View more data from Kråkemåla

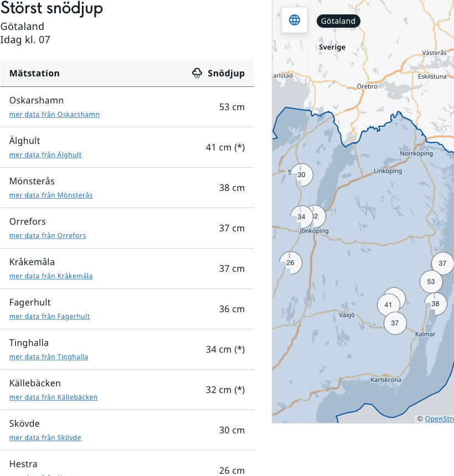[51, 276]
